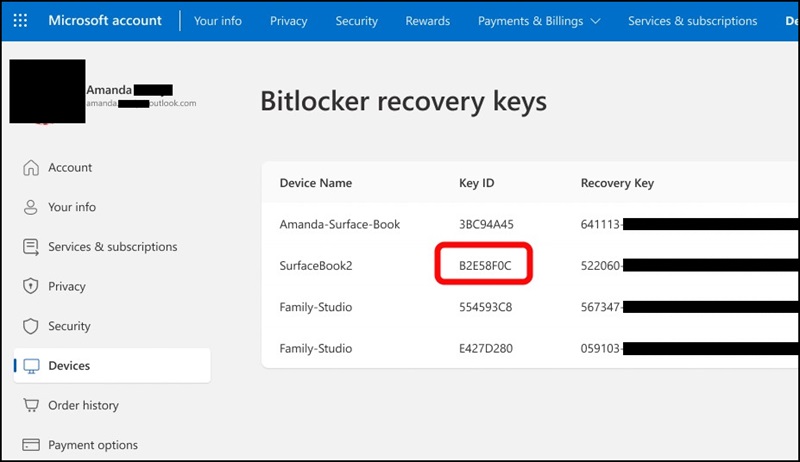This screenshot has width=800, height=462.
Task: Open Security in the top navigation bar
Action: [357, 21]
